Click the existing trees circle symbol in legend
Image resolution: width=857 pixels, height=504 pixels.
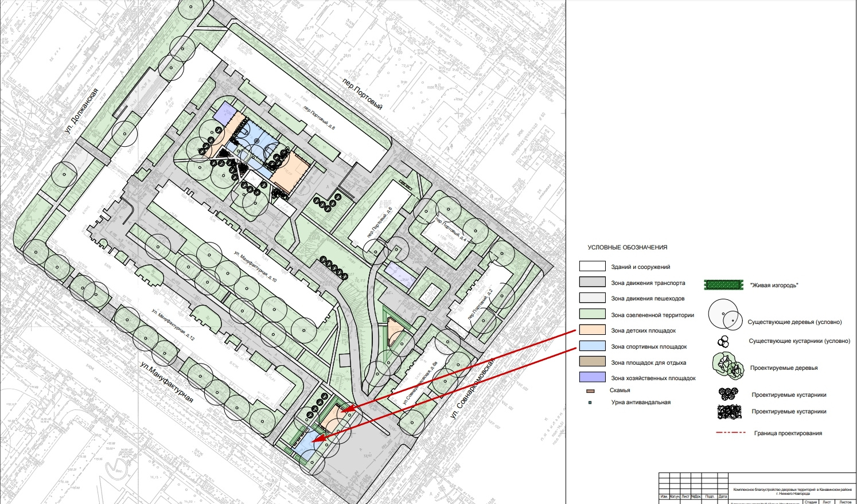[724, 315]
